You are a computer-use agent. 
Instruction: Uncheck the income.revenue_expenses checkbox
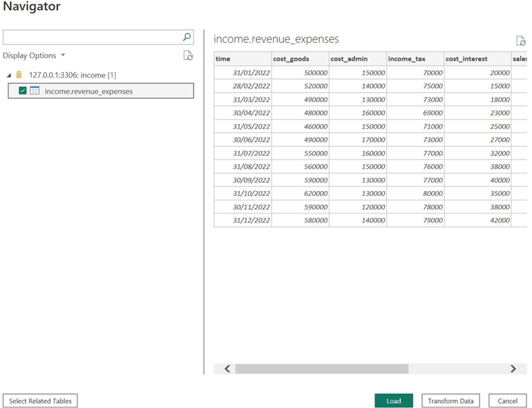click(x=23, y=91)
